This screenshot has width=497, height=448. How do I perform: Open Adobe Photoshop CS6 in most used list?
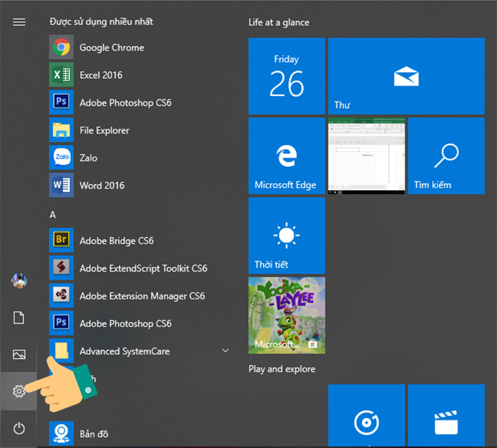(61, 102)
